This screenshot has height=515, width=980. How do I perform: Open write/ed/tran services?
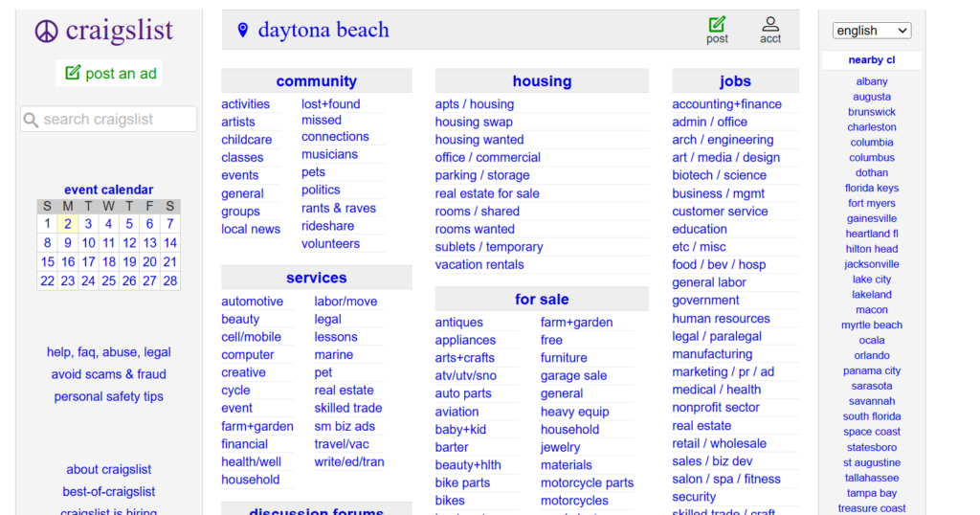tap(348, 462)
